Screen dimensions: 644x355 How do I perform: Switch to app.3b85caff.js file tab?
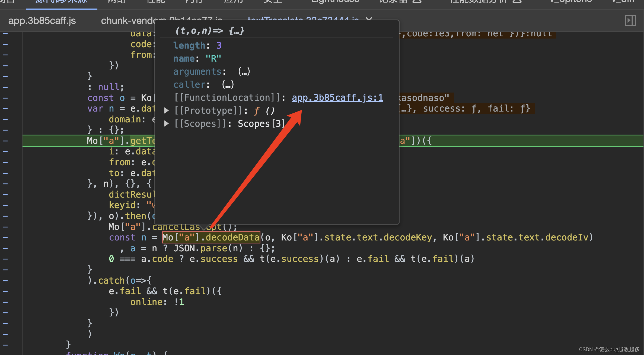click(42, 21)
